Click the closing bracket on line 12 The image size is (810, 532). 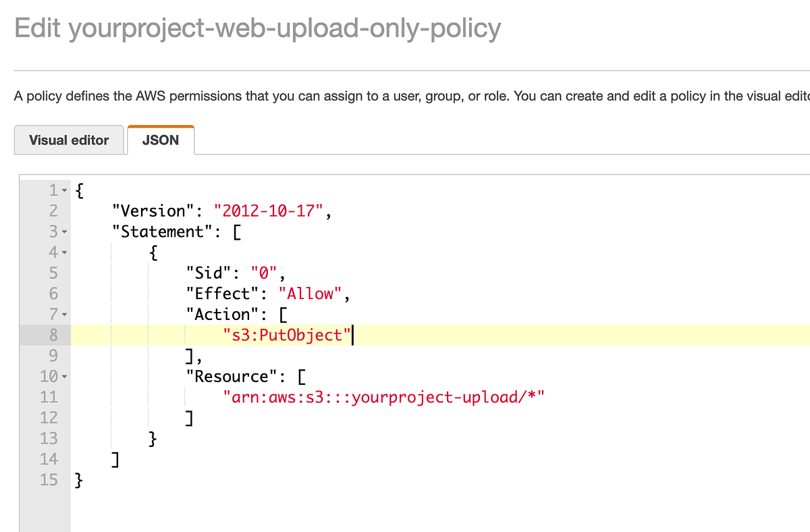(x=189, y=417)
